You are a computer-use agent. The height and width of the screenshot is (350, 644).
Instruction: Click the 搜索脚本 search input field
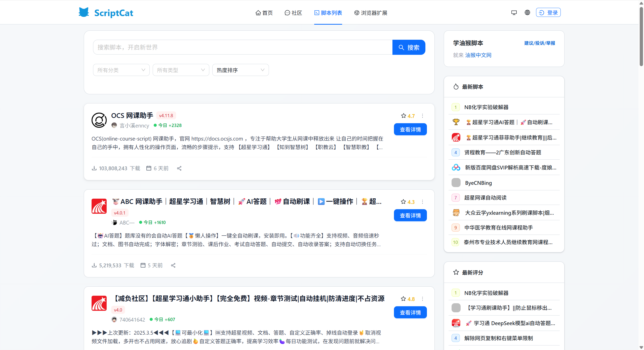coord(243,47)
